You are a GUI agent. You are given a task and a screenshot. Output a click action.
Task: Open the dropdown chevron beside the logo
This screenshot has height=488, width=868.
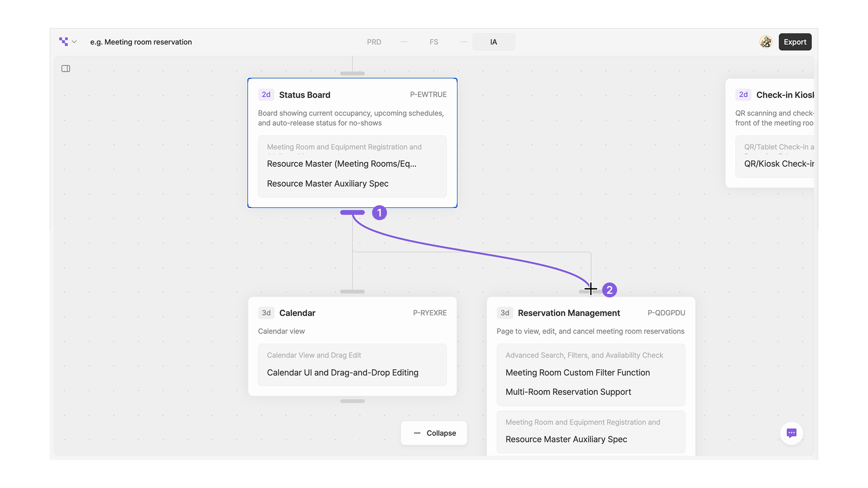pos(74,42)
